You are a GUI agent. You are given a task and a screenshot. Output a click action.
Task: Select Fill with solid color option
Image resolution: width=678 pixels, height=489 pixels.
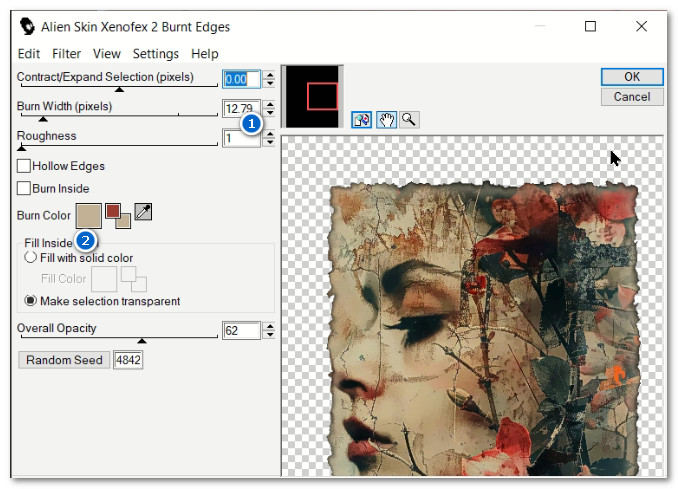(x=30, y=257)
